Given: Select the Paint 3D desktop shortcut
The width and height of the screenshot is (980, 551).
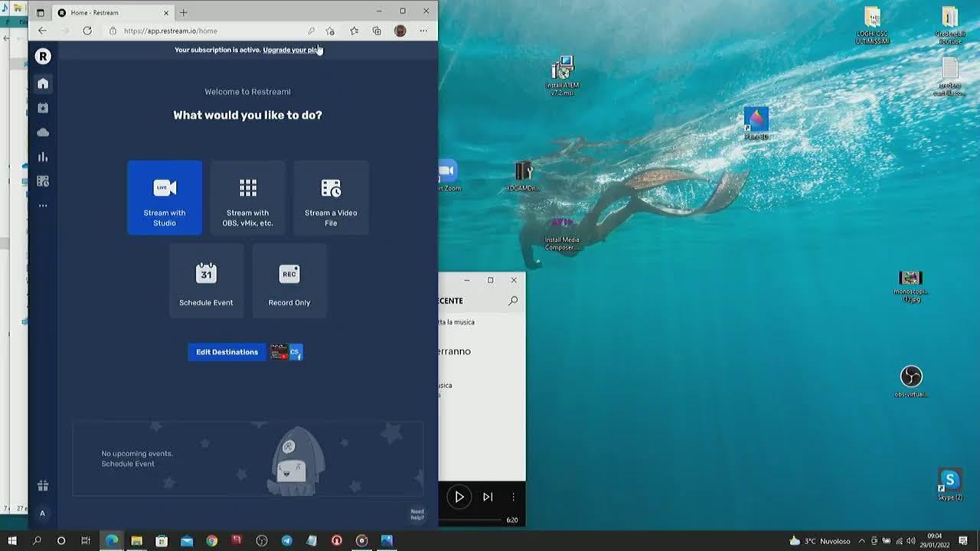Looking at the screenshot, I should coord(756,123).
